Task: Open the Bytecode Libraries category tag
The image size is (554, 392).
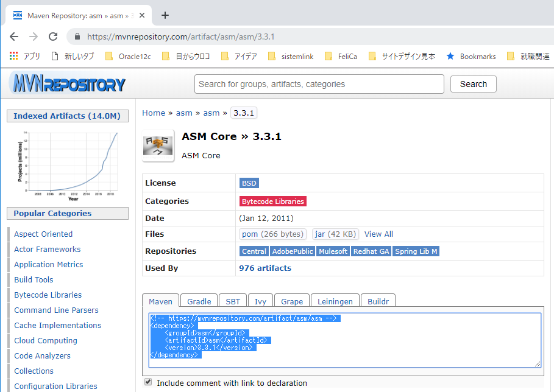Action: point(273,201)
